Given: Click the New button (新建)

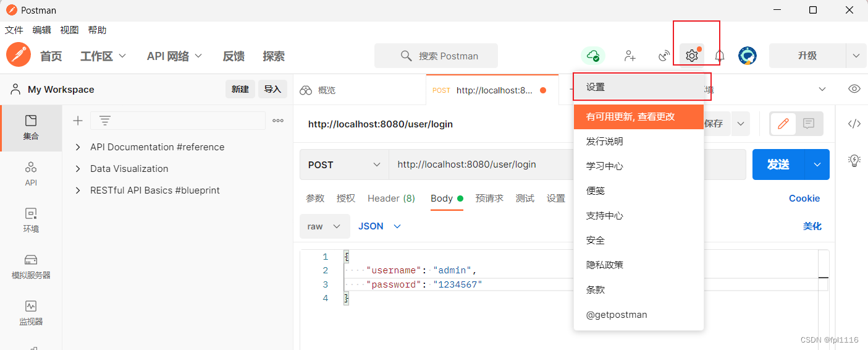Looking at the screenshot, I should point(240,90).
